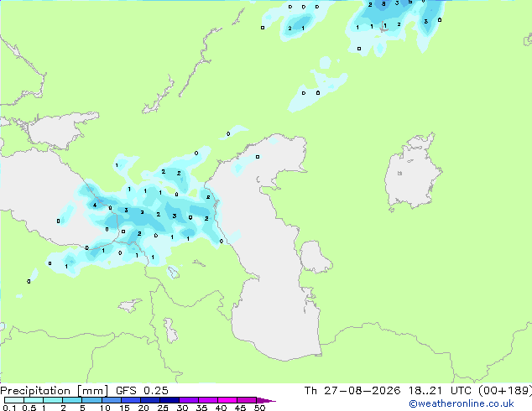The height and width of the screenshot is (411, 532).
Task: Click the '18..21 UTC' time label
Action: point(440,391)
